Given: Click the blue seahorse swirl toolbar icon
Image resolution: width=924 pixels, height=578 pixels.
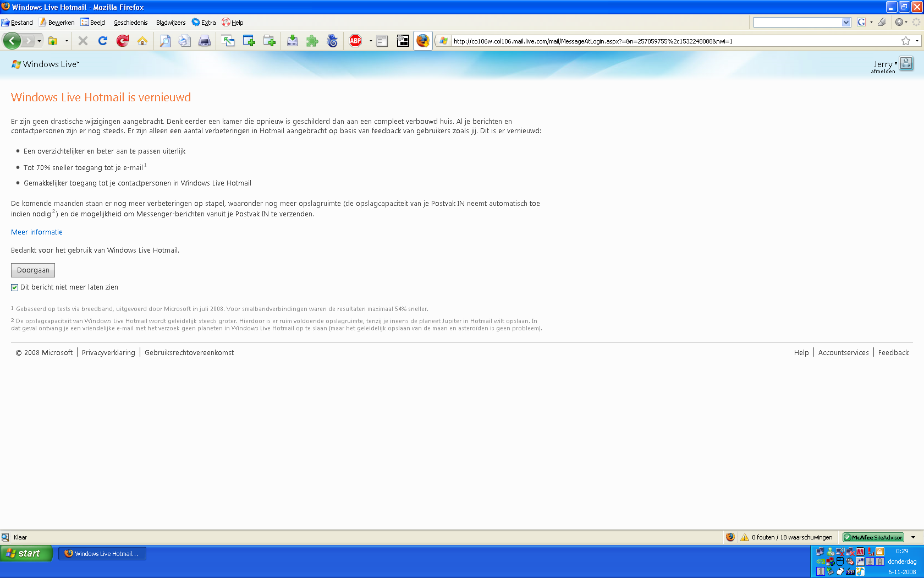Looking at the screenshot, I should coord(332,41).
